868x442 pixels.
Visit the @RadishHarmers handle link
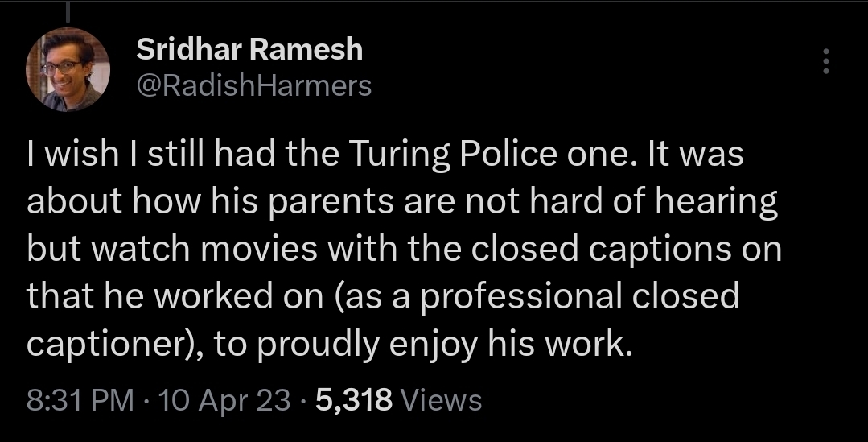click(254, 85)
